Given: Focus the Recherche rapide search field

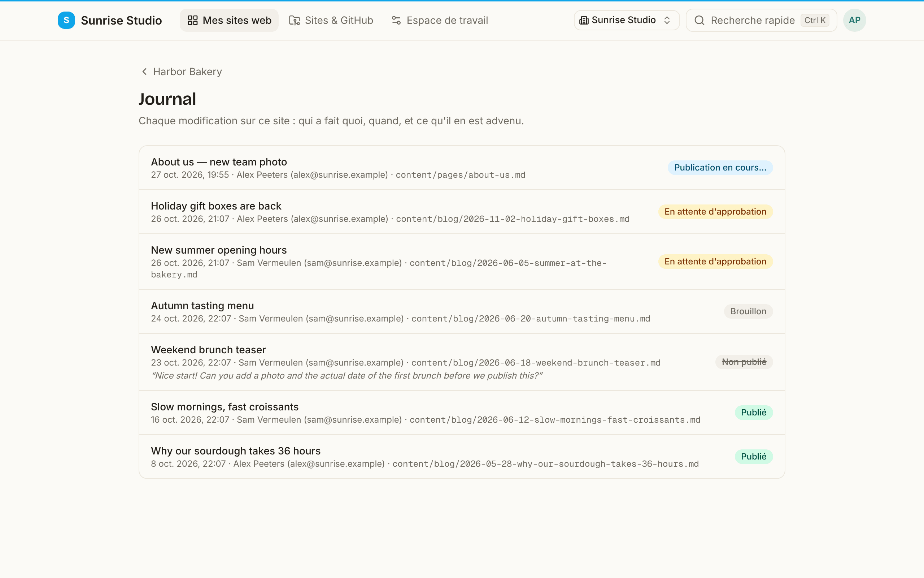Looking at the screenshot, I should click(x=761, y=20).
